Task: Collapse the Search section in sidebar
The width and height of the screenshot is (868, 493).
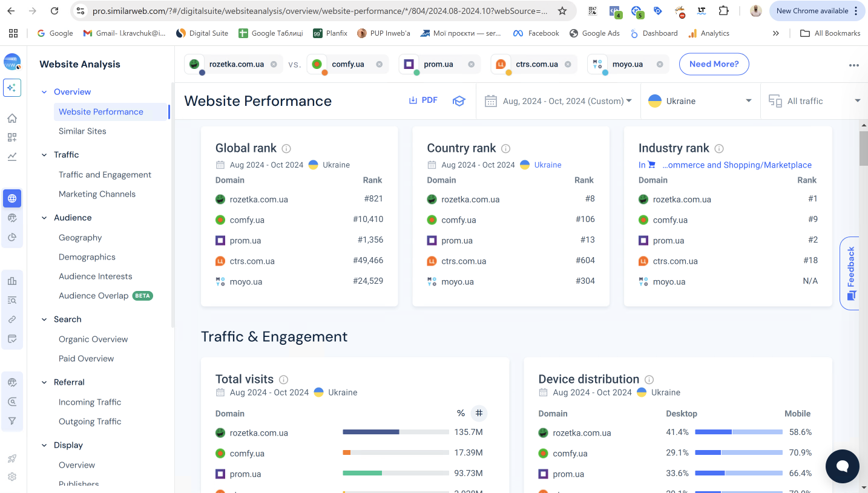Action: pos(44,319)
